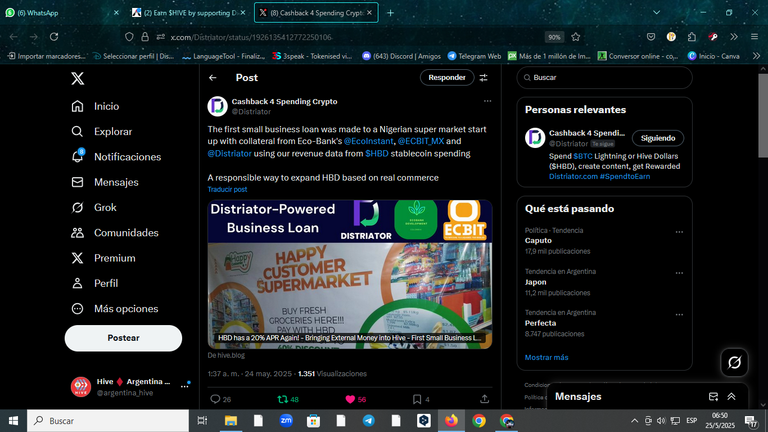This screenshot has height=432, width=768.
Task: Open Perfil in the sidebar
Action: [95, 284]
